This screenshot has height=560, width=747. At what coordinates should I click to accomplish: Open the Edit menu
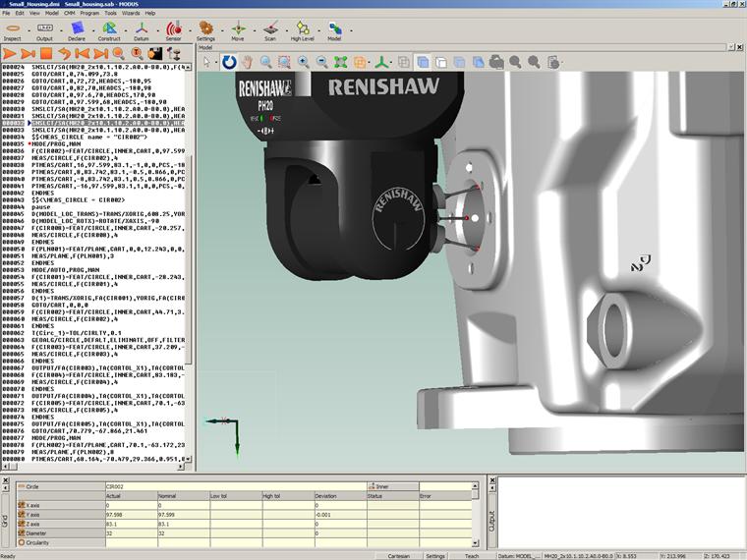(x=20, y=14)
